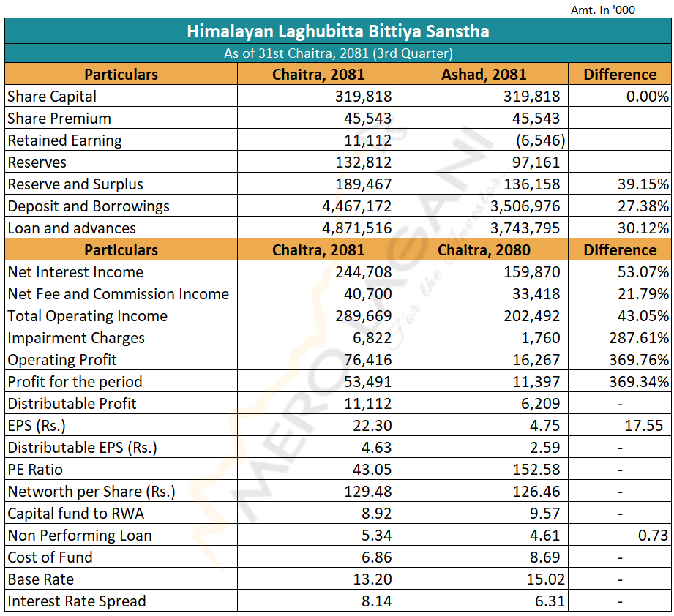This screenshot has width=674, height=616.
Task: Select the Chaitra, 2080 column header
Action: click(x=483, y=250)
